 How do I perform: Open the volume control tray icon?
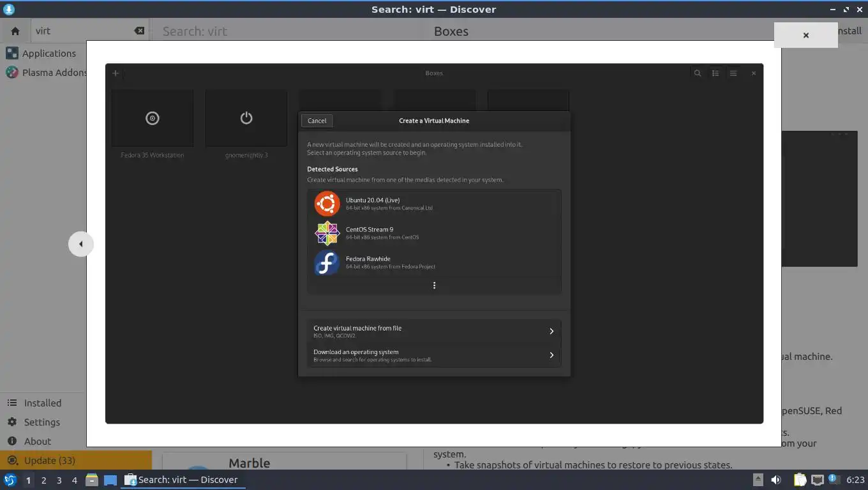[776, 480]
